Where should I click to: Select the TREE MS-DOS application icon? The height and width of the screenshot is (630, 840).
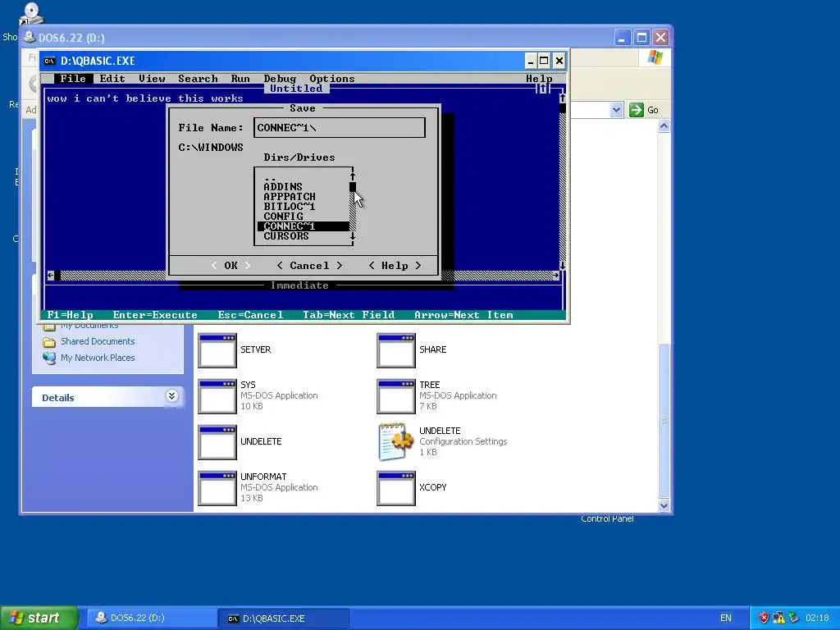coord(396,396)
